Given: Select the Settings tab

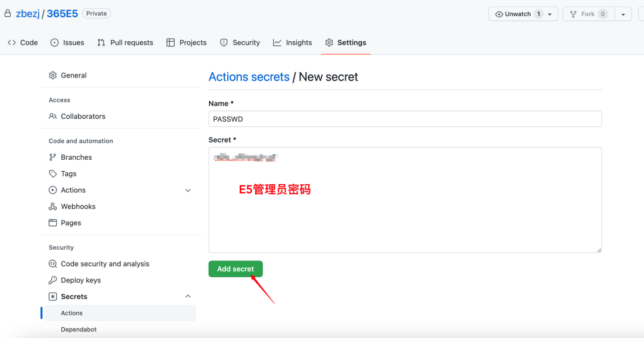Looking at the screenshot, I should pyautogui.click(x=345, y=43).
